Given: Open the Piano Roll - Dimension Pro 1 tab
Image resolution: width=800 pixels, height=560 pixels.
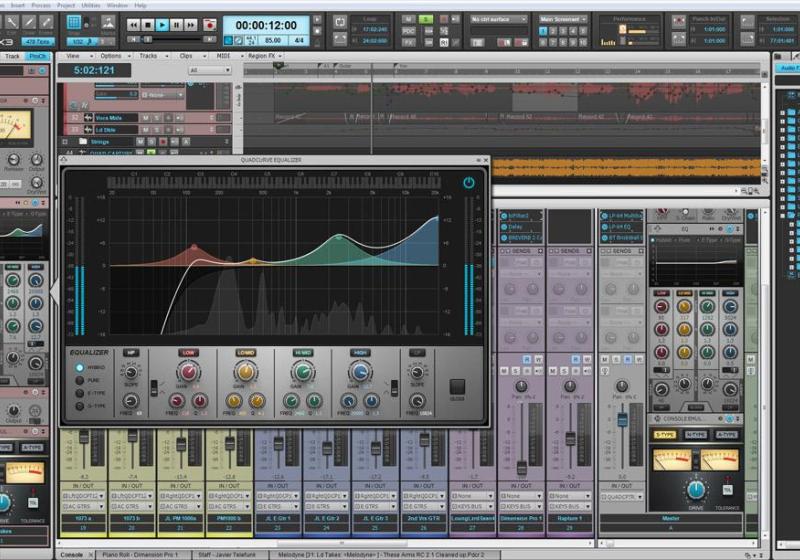Looking at the screenshot, I should [136, 554].
